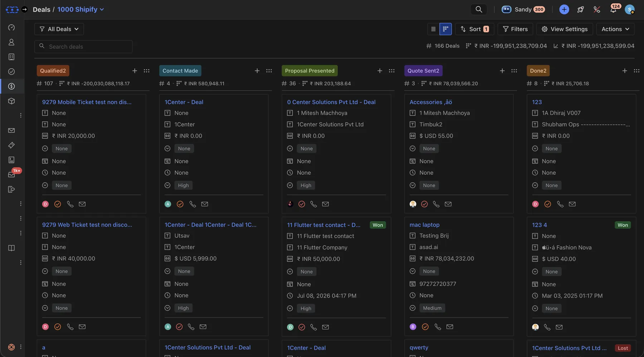This screenshot has height=357, width=644.
Task: Open notifications bell with 124 badge
Action: (x=613, y=9)
